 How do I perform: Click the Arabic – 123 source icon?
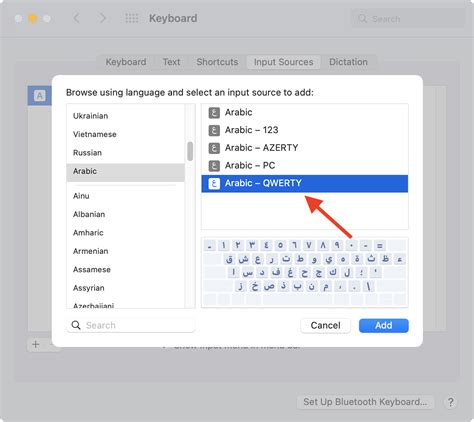pos(214,130)
